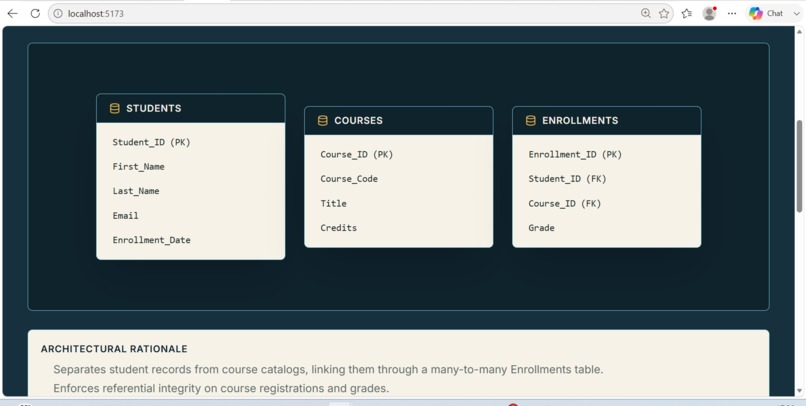Open the zoom magnifier in address bar
806x406 pixels.
pyautogui.click(x=646, y=14)
